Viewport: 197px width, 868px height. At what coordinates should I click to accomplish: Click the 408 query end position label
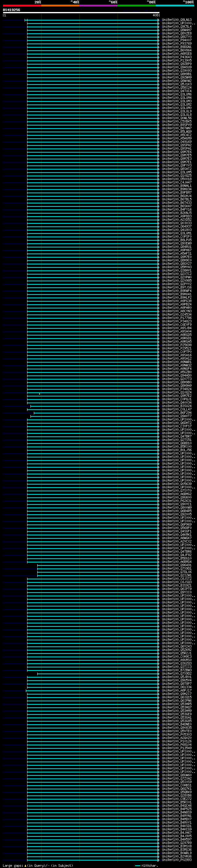[155, 15]
